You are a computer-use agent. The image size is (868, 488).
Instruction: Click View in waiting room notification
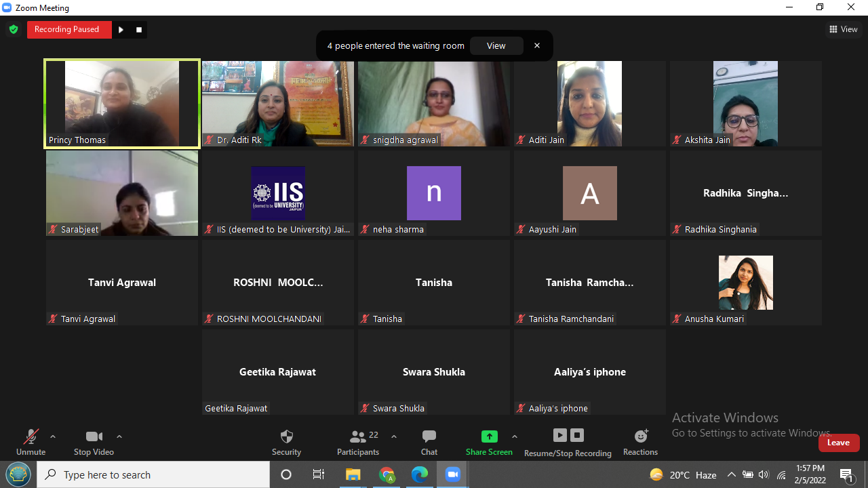coord(496,46)
